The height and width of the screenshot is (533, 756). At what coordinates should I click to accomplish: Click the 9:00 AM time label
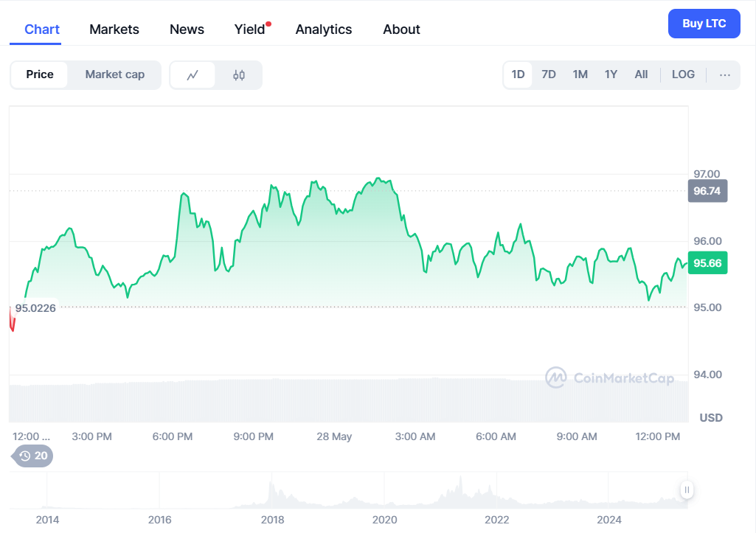click(x=577, y=436)
